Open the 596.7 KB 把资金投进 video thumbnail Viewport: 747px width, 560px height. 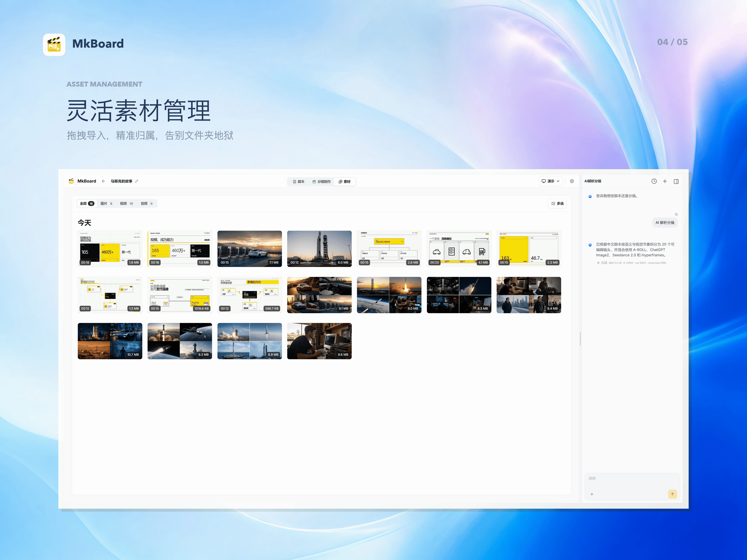250,295
